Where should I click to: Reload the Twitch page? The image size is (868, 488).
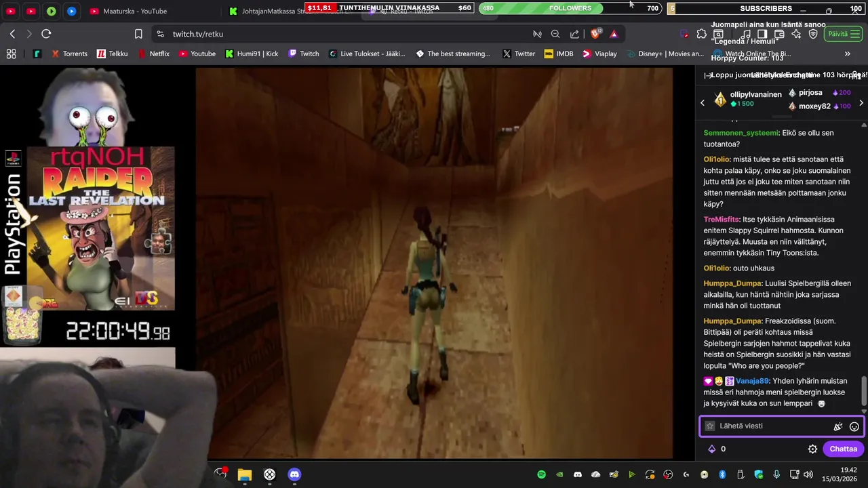(46, 34)
